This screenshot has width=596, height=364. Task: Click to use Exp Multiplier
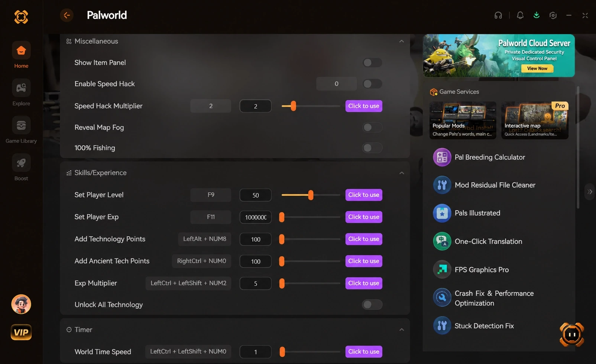click(x=364, y=283)
